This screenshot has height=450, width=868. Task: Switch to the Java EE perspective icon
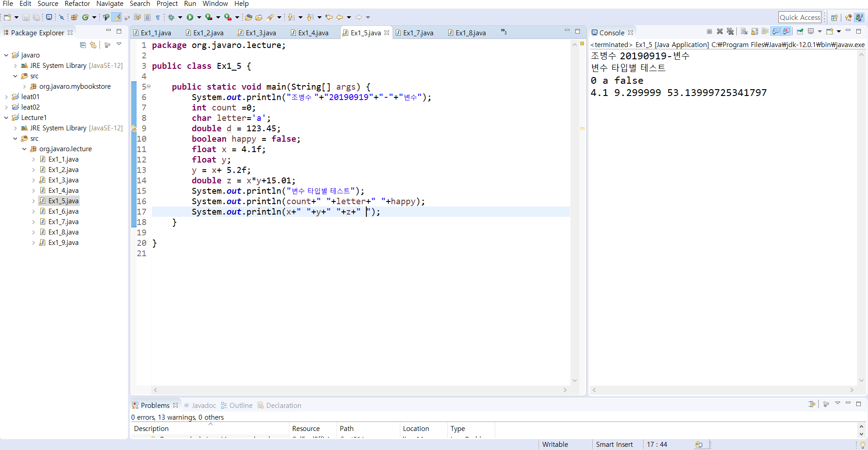pos(849,17)
